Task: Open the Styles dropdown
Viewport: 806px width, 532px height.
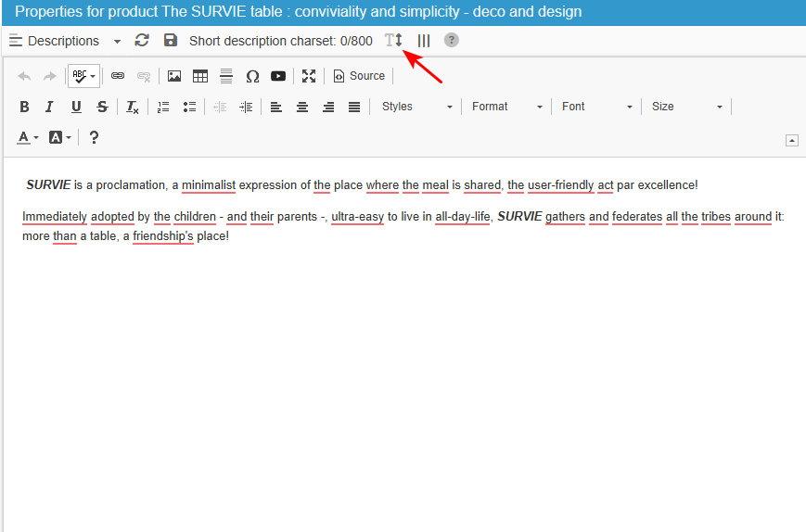Action: [416, 107]
